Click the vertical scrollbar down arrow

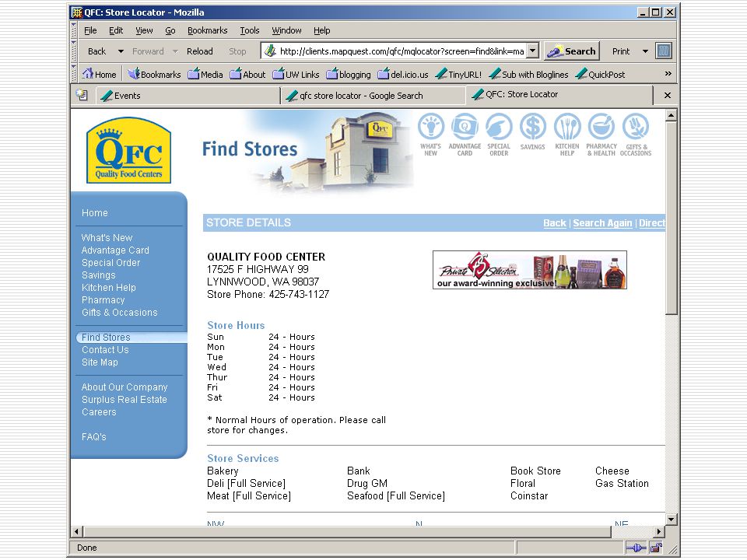point(671,519)
